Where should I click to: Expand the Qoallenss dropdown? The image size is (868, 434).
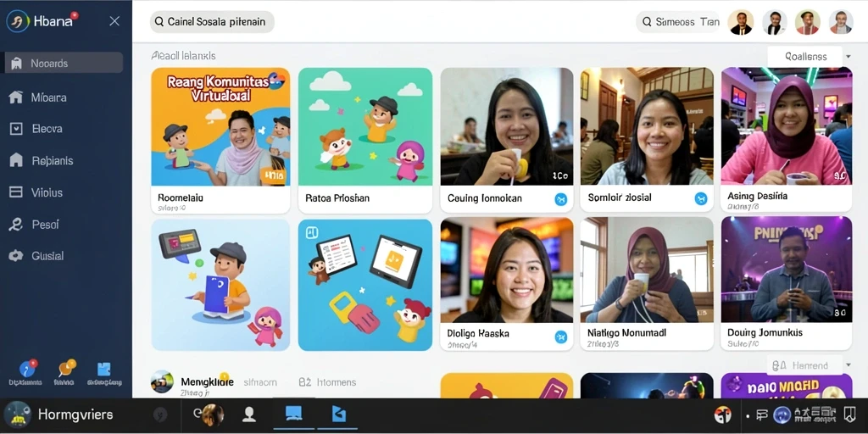pyautogui.click(x=810, y=56)
